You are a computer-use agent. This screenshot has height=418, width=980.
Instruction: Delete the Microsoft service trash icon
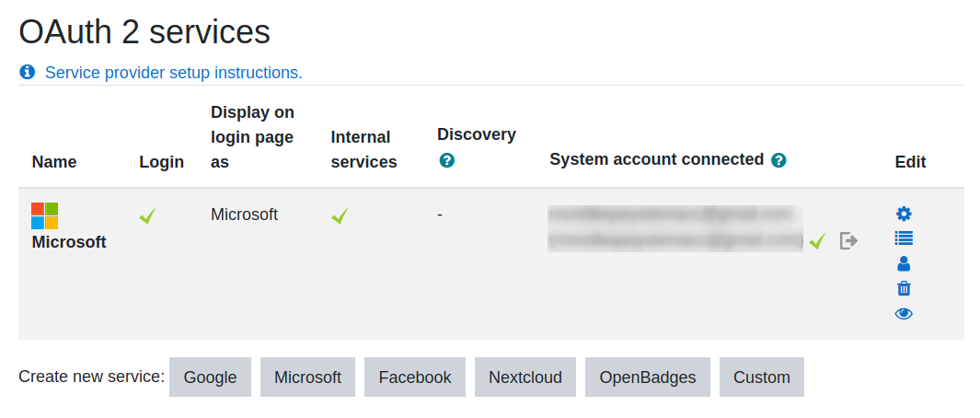pyautogui.click(x=904, y=288)
